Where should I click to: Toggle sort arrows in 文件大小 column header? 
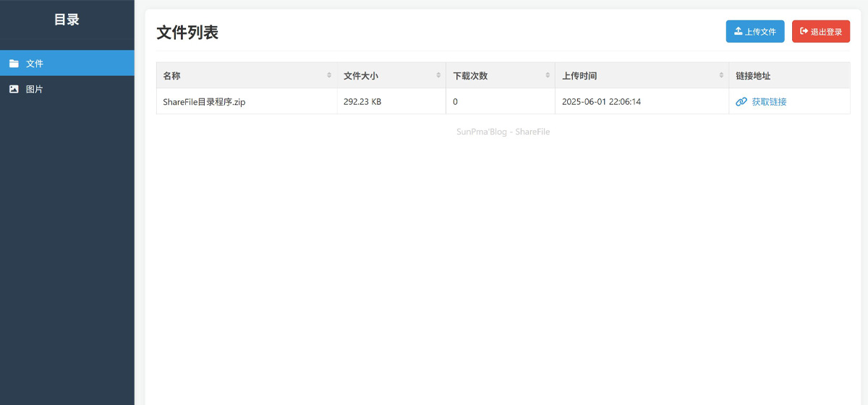tap(438, 76)
